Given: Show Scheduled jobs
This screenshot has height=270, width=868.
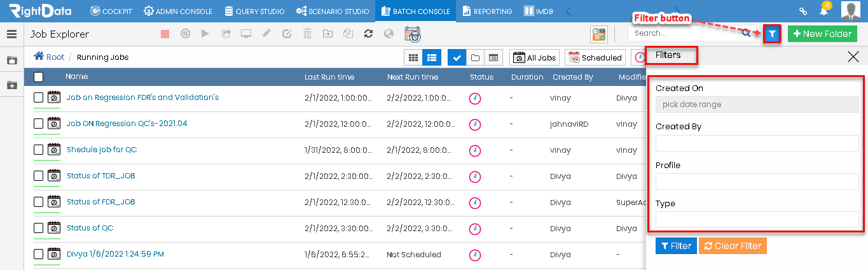Looking at the screenshot, I should tap(595, 57).
